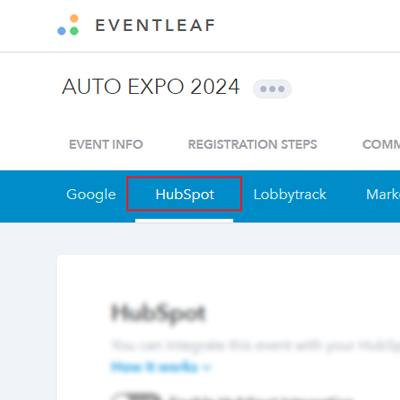Screen dimensions: 400x400
Task: Open the ellipsis menu beside AUTO EXPO 2024
Action: point(272,89)
